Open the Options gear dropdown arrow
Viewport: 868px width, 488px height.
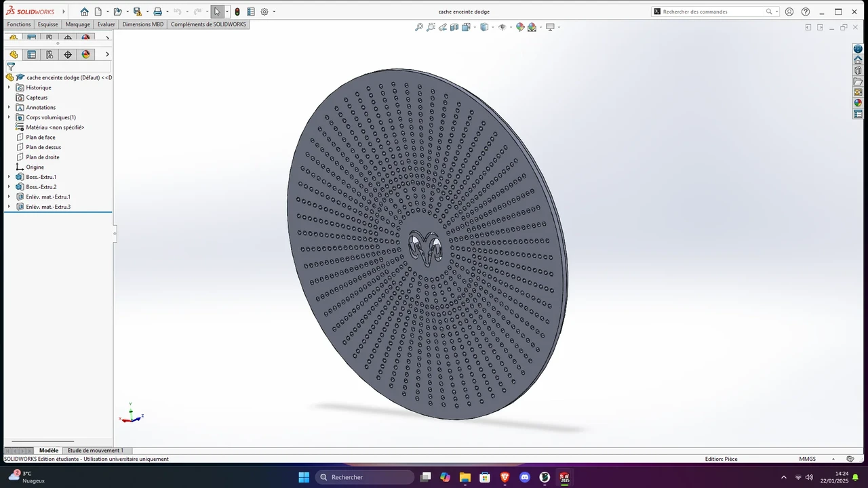coord(273,12)
